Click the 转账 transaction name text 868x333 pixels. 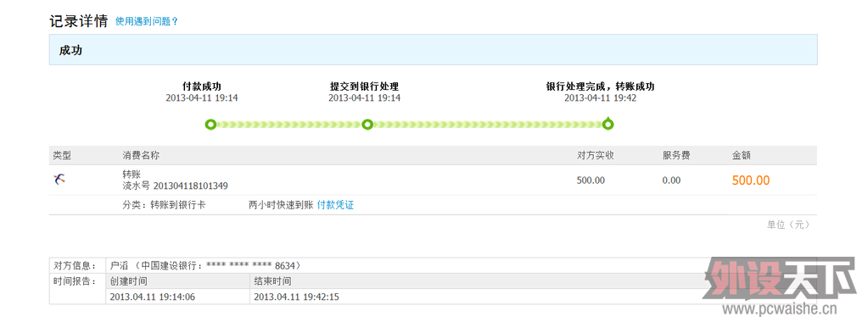[132, 175]
